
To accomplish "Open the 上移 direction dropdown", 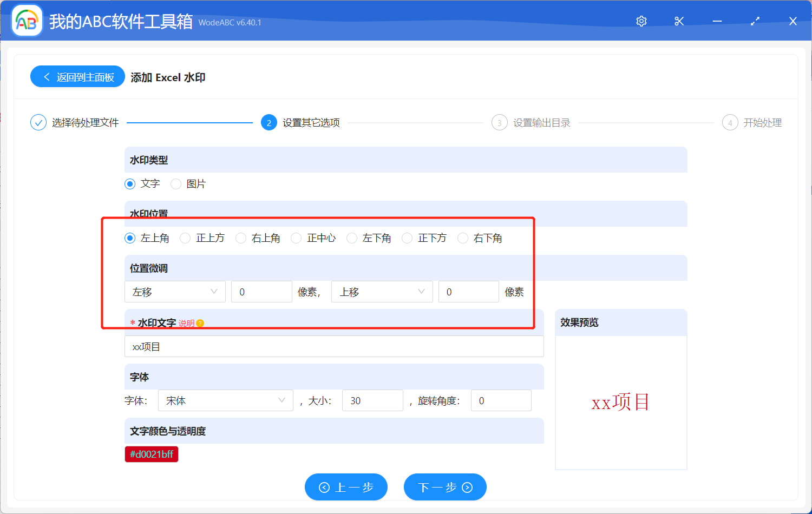I will click(x=382, y=292).
